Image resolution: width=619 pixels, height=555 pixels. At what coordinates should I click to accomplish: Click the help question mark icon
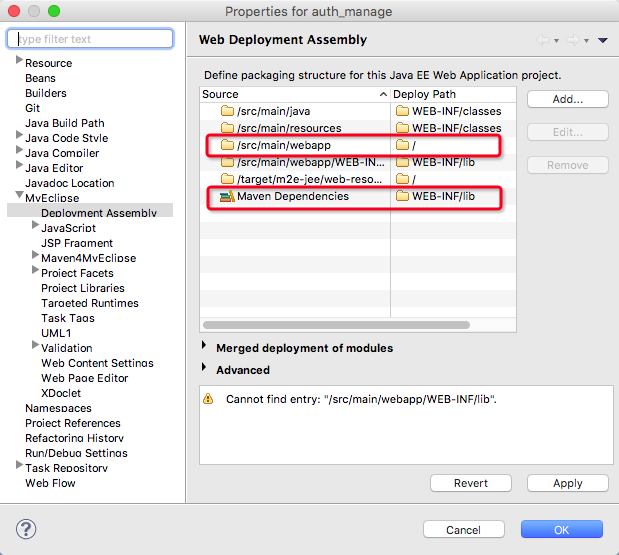[27, 529]
